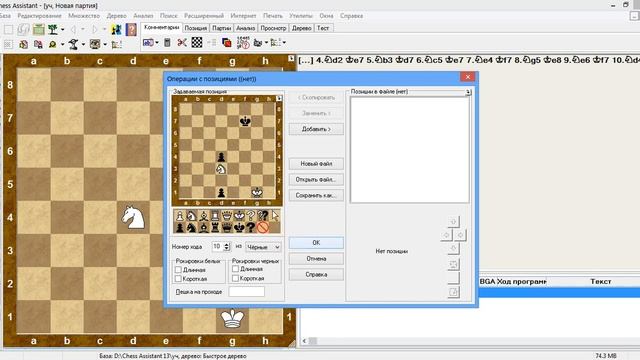Image resolution: width=640 pixels, height=360 pixels.
Task: Open the 'Редактирование' menu
Action: point(39,16)
